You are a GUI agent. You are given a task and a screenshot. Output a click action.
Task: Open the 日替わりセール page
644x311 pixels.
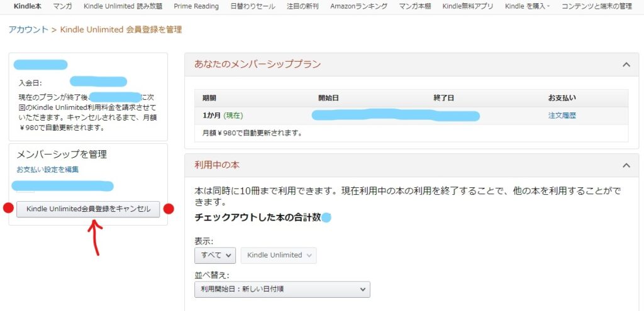tap(253, 6)
